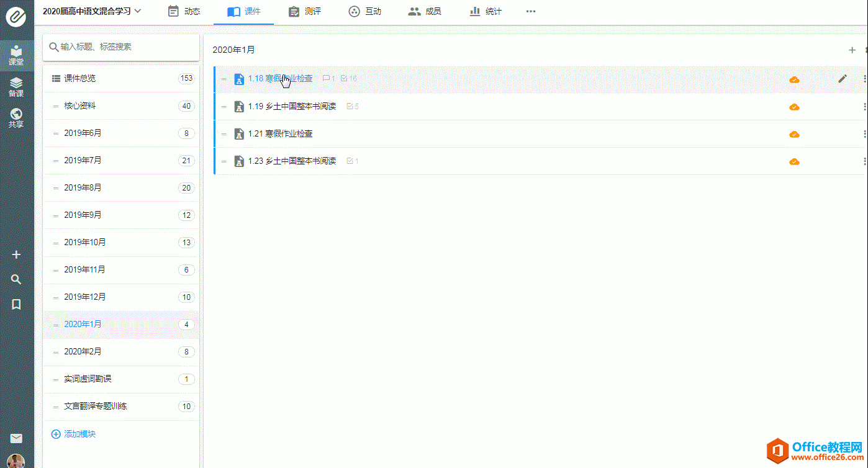Open the 共享 sharing globe icon
This screenshot has height=468, width=868.
tap(16, 118)
